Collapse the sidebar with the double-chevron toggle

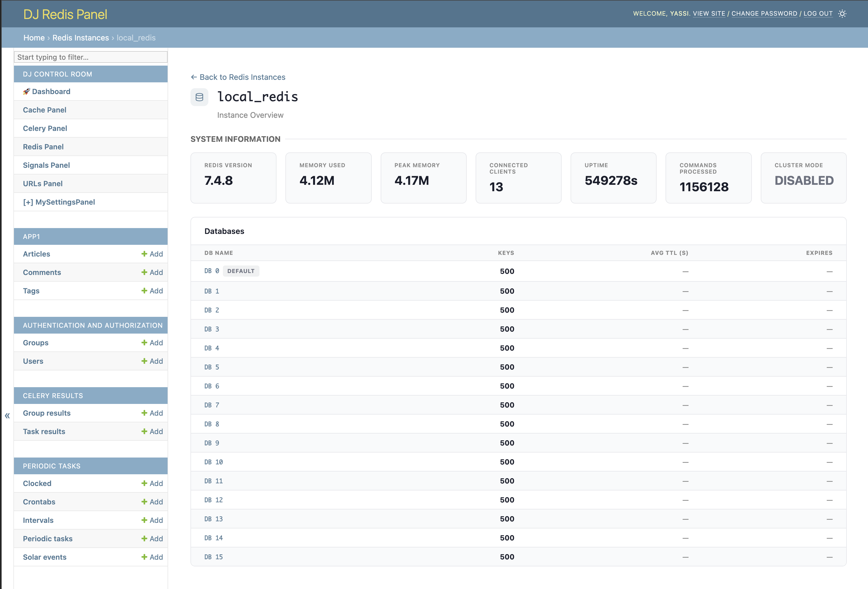[7, 416]
